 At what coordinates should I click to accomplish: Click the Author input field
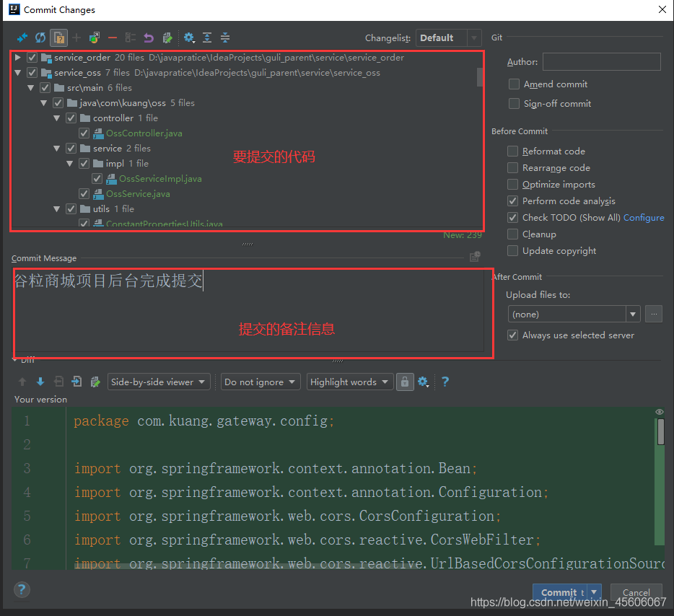(x=601, y=61)
